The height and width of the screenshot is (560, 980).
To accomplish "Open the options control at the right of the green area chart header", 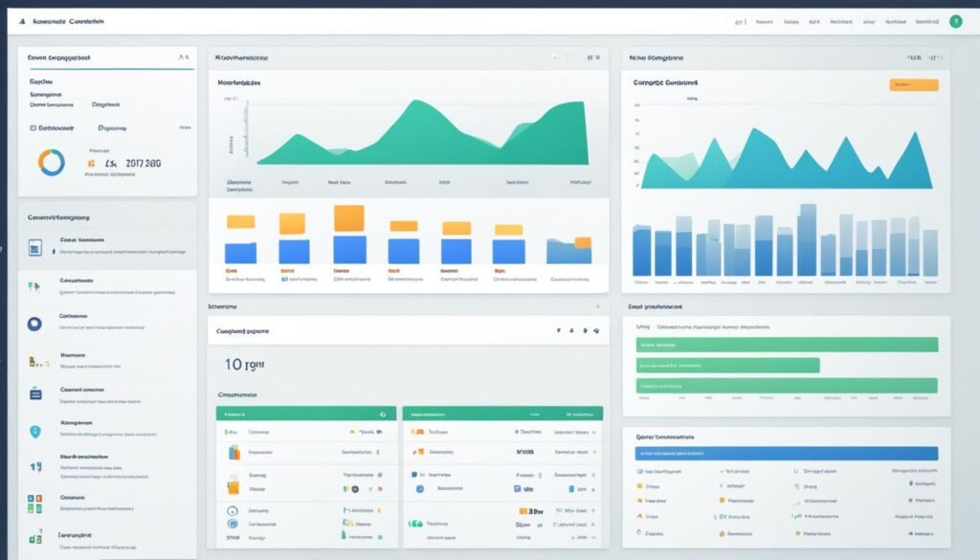I will pyautogui.click(x=590, y=57).
